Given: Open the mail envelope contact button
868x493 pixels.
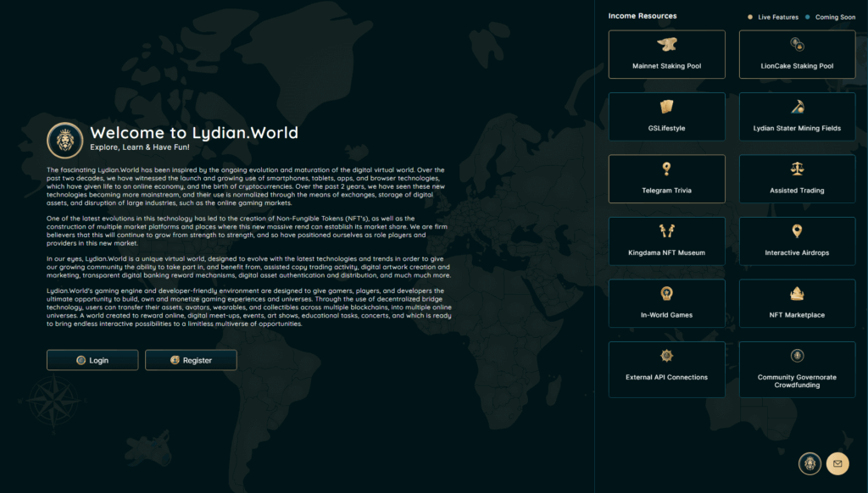Looking at the screenshot, I should [x=837, y=463].
